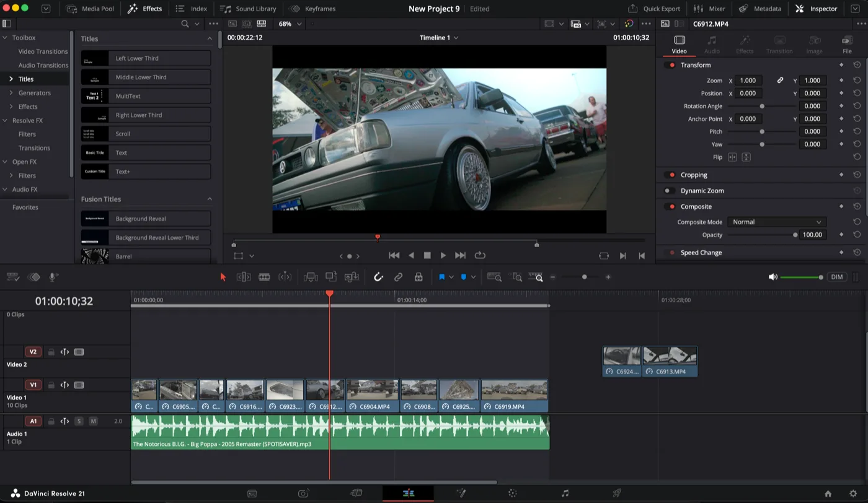The width and height of the screenshot is (868, 503).
Task: Choose the Blade Edit Mode tool
Action: (264, 277)
